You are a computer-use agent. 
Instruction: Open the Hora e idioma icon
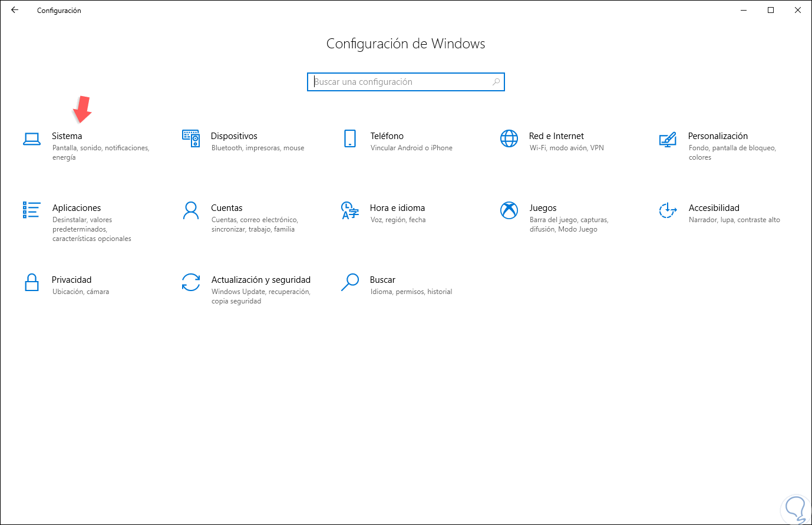coord(350,210)
